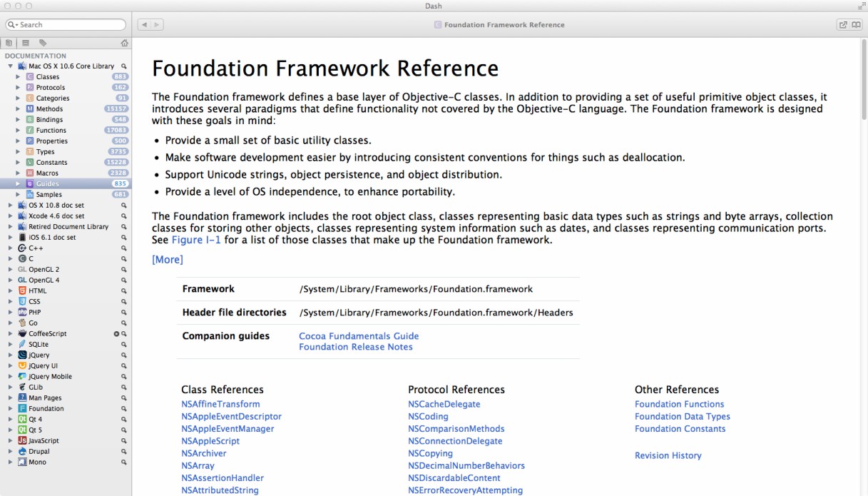The height and width of the screenshot is (496, 868).
Task: Click the magnifier beside Drupal docset
Action: pos(123,452)
